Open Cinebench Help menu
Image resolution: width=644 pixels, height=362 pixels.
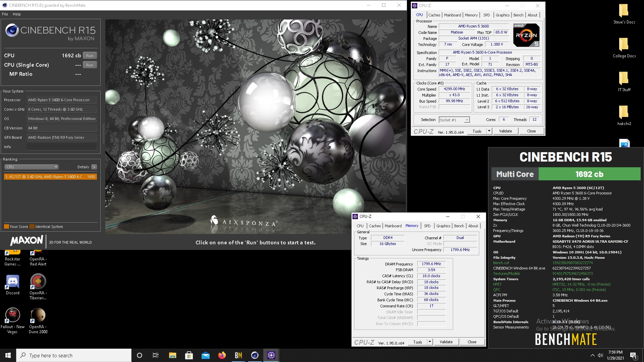tap(17, 14)
